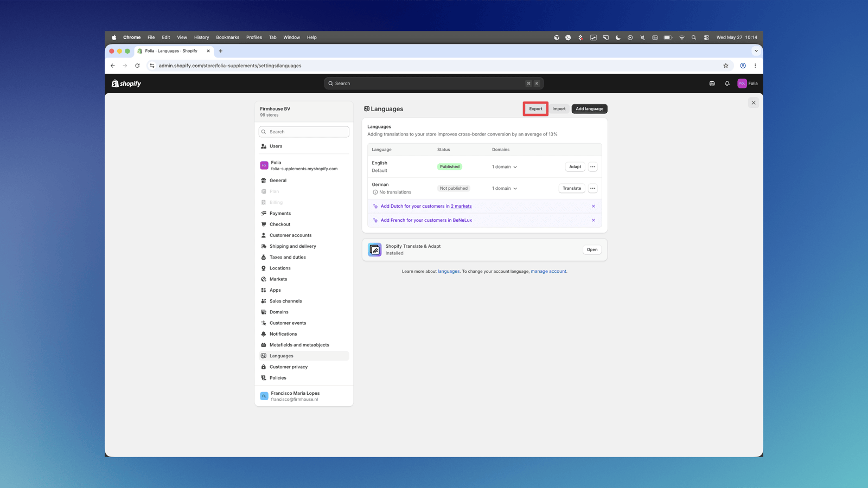Click the Translate & Adapt app icon
The height and width of the screenshot is (488, 868).
(375, 249)
